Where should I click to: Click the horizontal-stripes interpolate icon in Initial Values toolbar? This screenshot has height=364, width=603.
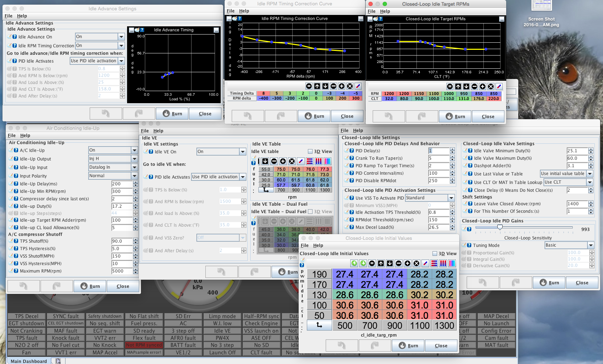pyautogui.click(x=434, y=263)
